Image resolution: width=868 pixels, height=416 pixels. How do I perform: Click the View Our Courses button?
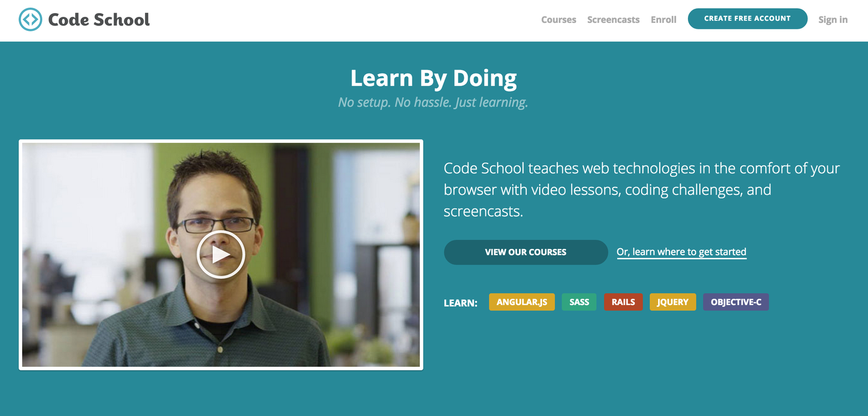526,252
